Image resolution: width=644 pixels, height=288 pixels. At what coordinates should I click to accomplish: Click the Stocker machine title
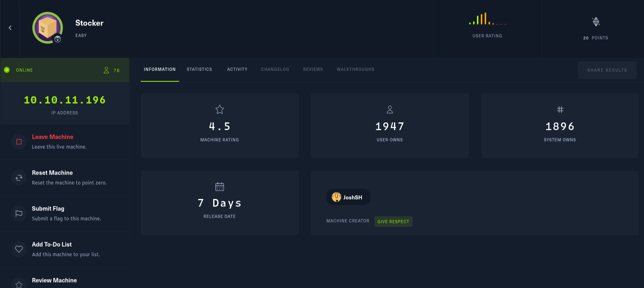click(x=89, y=23)
